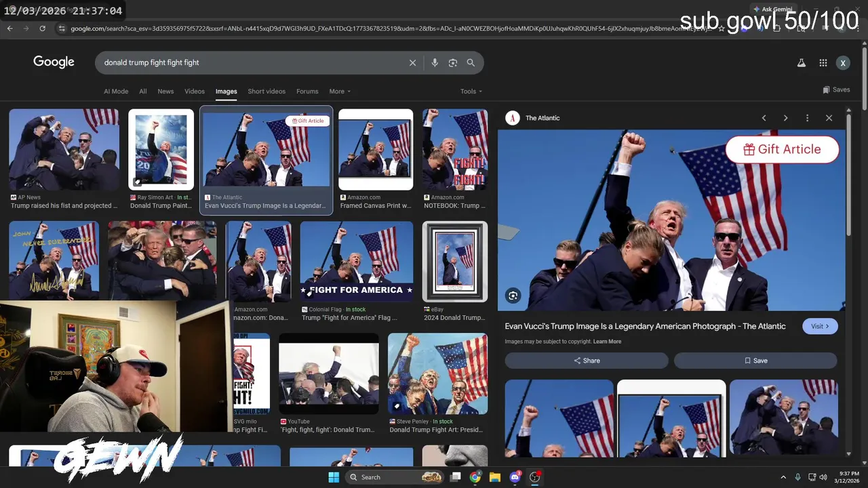
Task: Open Google account avatar X
Action: click(x=843, y=62)
